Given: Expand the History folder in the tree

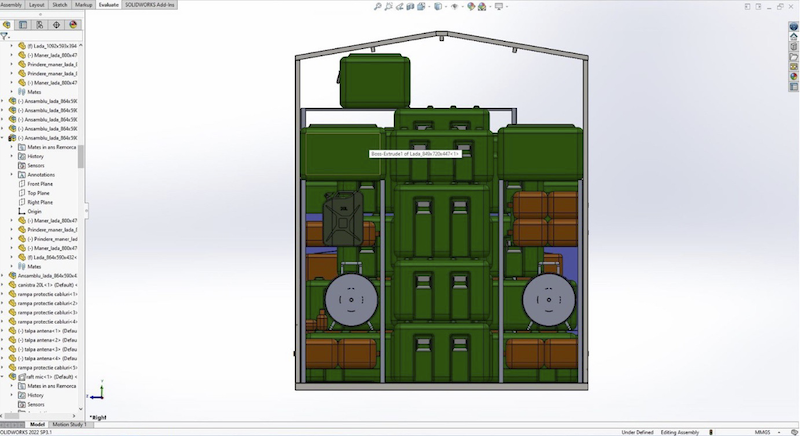Looking at the screenshot, I should [x=12, y=156].
